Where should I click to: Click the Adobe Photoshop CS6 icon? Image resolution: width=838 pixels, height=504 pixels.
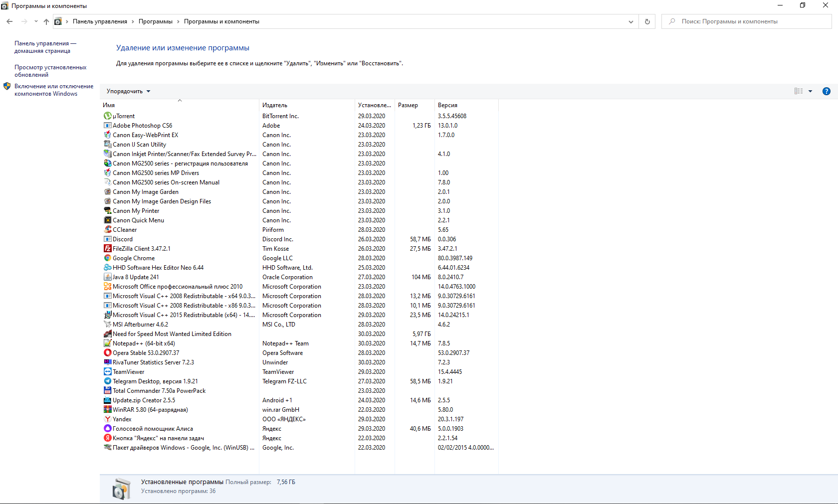click(x=107, y=126)
